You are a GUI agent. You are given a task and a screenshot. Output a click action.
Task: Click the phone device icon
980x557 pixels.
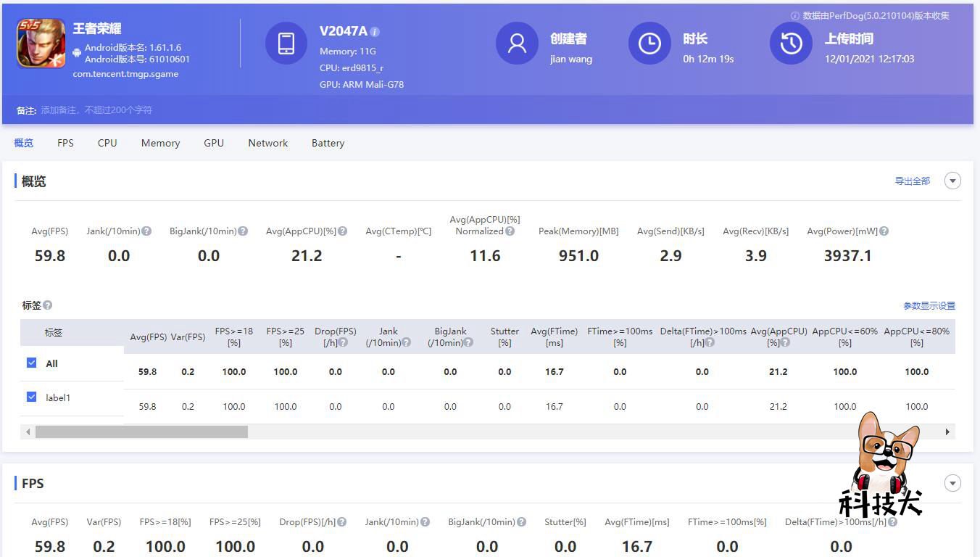(x=286, y=44)
